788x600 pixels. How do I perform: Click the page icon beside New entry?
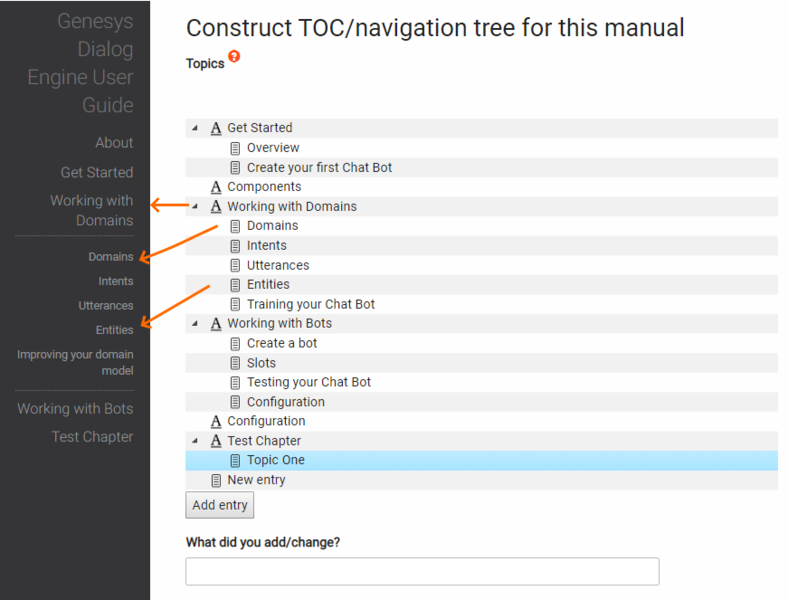point(216,481)
